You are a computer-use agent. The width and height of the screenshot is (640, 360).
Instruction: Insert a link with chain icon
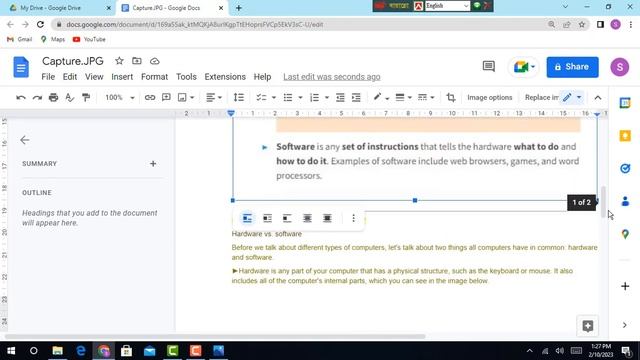click(x=150, y=98)
